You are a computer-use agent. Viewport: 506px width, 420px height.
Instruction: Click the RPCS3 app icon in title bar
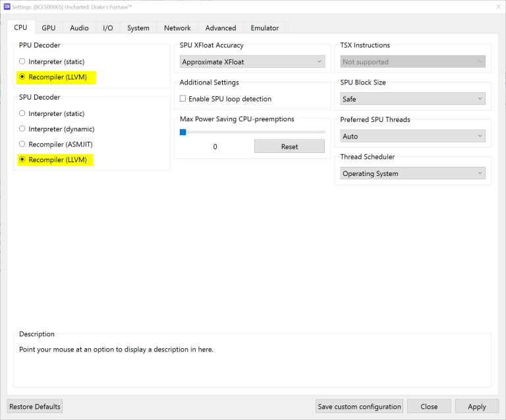[7, 7]
